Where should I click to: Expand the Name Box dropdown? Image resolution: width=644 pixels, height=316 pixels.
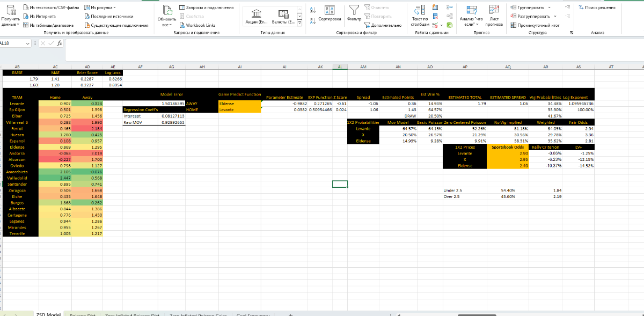click(x=27, y=43)
